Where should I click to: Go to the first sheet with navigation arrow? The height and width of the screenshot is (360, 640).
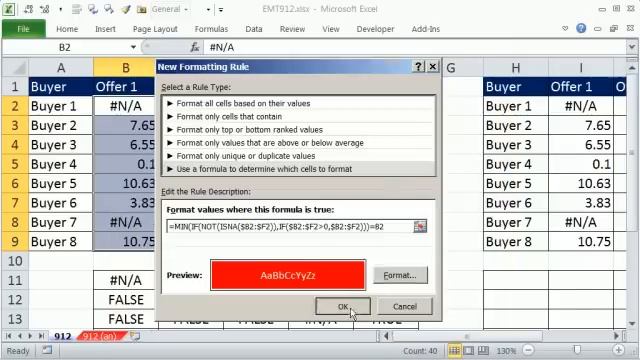[9, 336]
